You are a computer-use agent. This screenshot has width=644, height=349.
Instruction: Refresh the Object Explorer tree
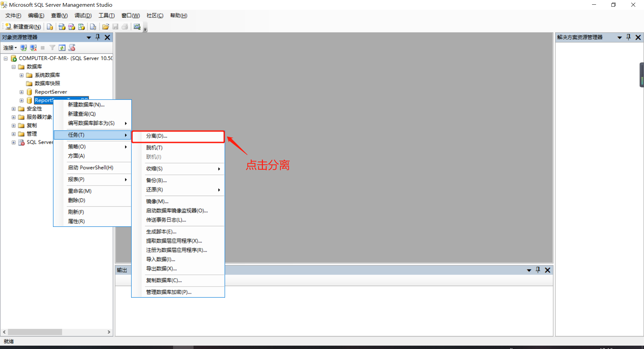(x=62, y=48)
